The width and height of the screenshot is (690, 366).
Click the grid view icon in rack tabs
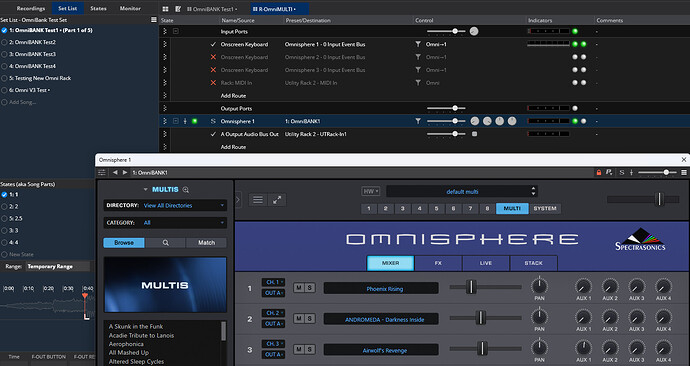[165, 9]
